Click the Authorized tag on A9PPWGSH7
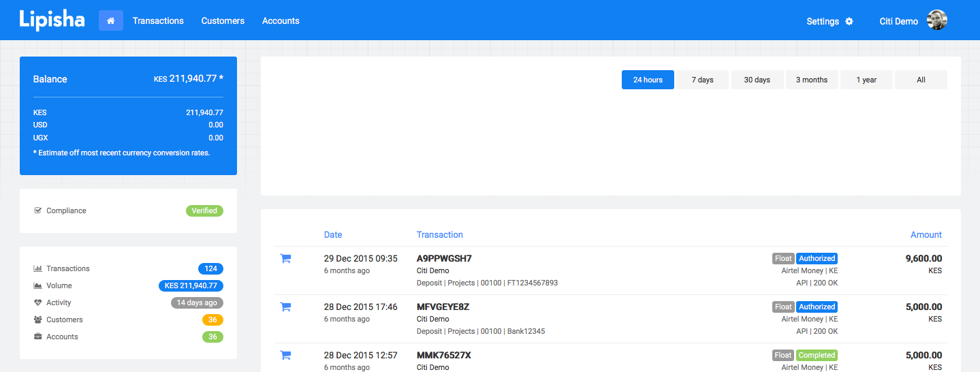Screen dimensions: 980x372 click(x=817, y=258)
